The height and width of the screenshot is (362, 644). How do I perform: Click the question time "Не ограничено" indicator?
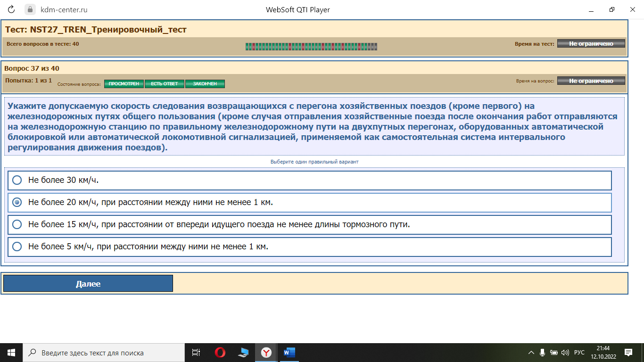coord(591,81)
